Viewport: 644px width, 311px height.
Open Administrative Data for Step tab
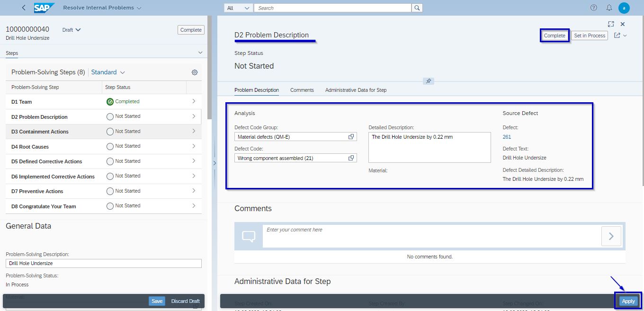[356, 90]
